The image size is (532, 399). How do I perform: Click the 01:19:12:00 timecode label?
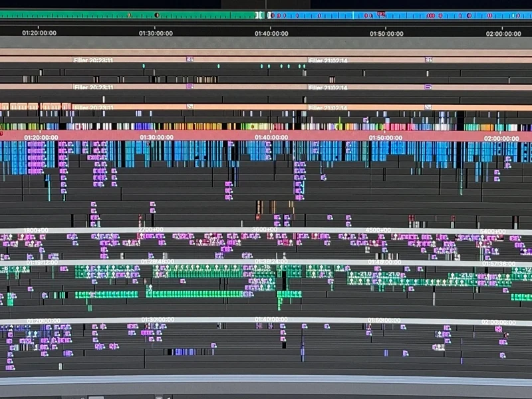[42, 263]
